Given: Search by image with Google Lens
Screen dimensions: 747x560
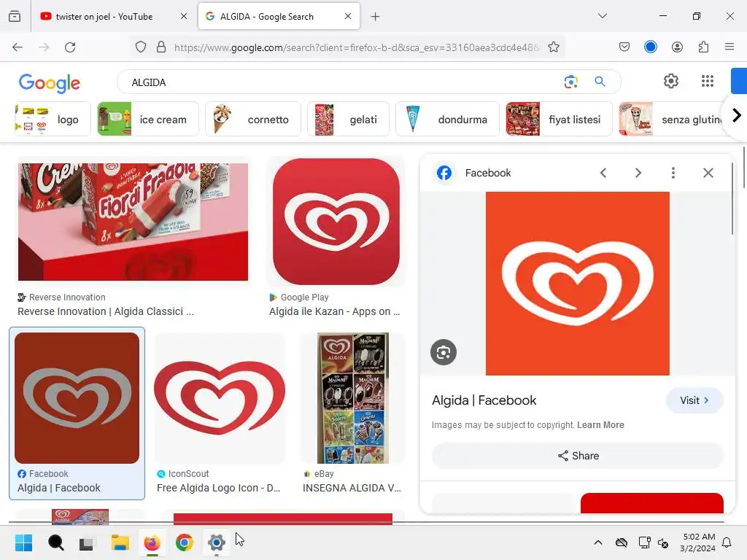Looking at the screenshot, I should point(570,82).
